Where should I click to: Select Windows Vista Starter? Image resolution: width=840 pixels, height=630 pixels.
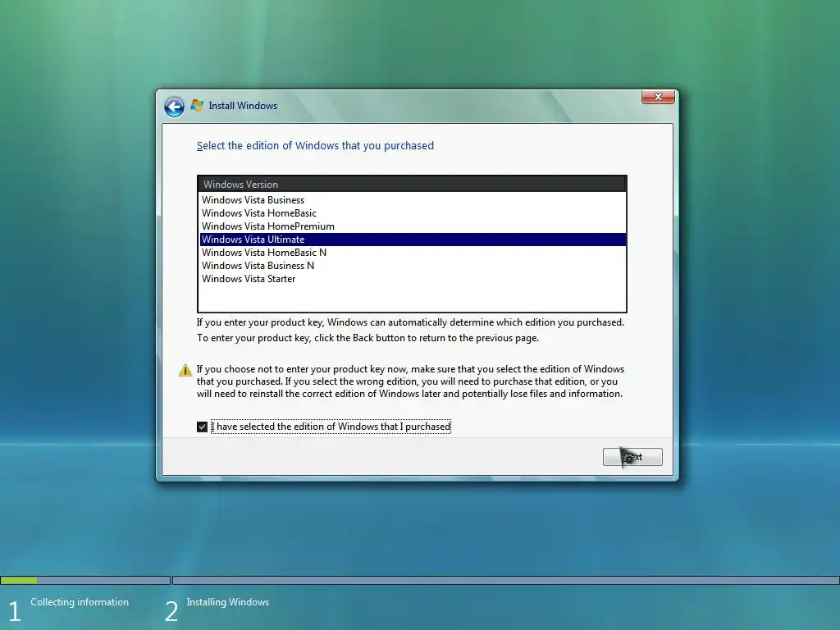(x=413, y=279)
